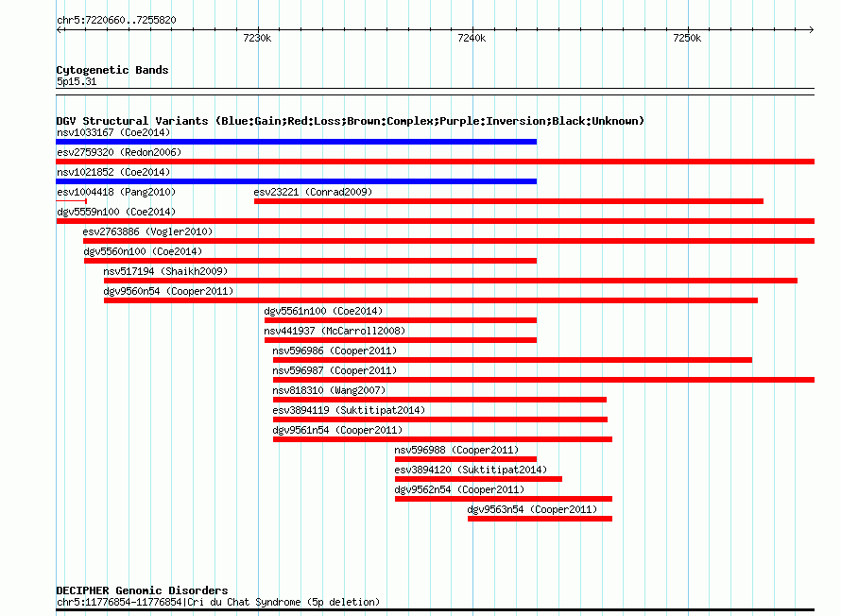Click the red bar under dgv5559n100
The height and width of the screenshot is (616, 841).
point(435,221)
